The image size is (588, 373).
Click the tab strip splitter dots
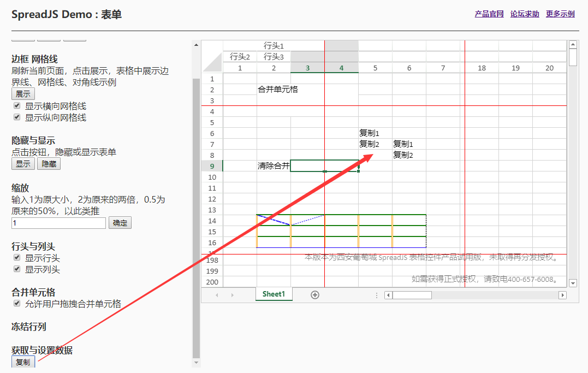pyautogui.click(x=377, y=295)
